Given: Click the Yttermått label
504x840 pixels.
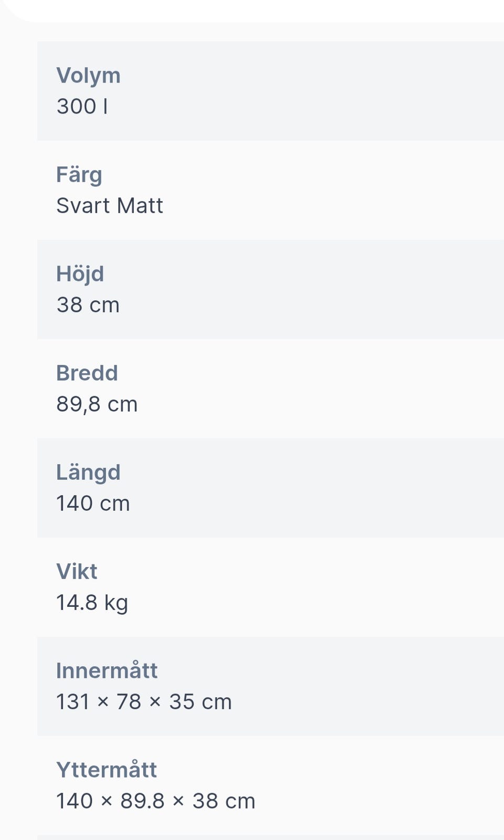Looking at the screenshot, I should click(x=107, y=770).
